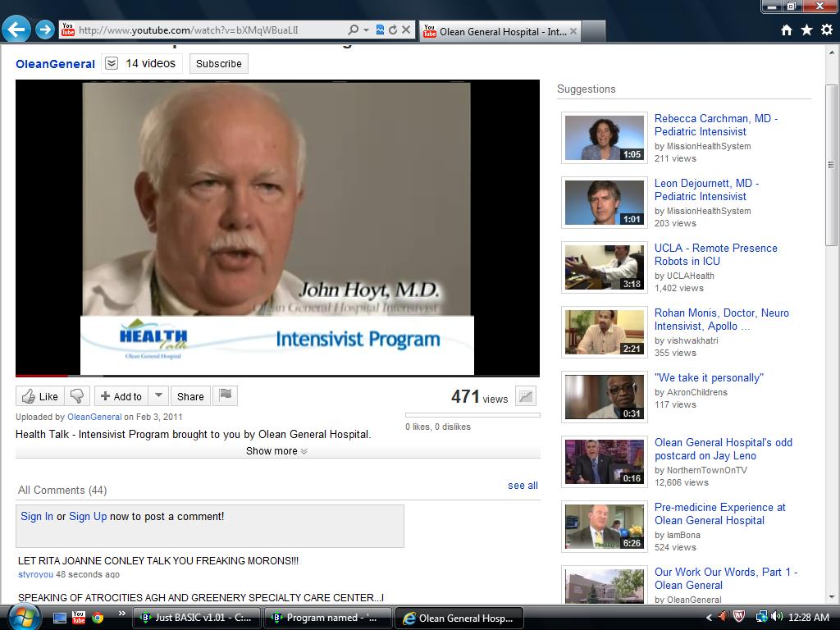Viewport: 840px width, 630px height.
Task: Open the Favorites star icon
Action: click(806, 30)
